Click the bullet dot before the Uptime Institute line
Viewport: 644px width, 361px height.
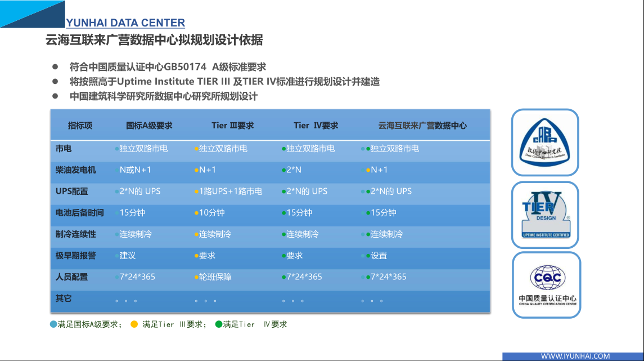click(55, 81)
